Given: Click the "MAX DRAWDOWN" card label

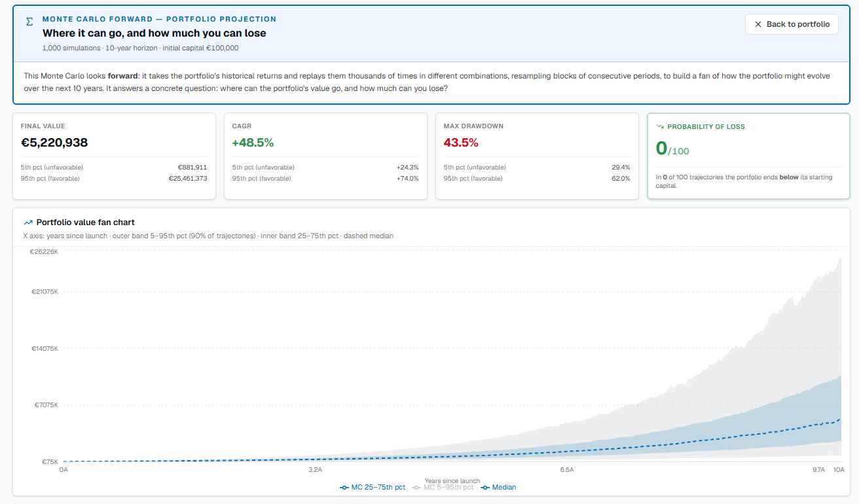Looking at the screenshot, I should click(x=474, y=126).
